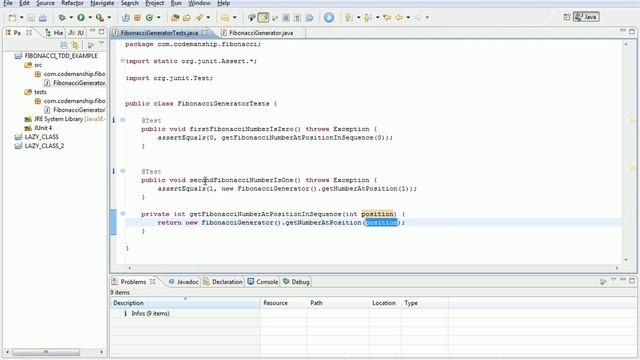Select the JRE System Library entry
The width and height of the screenshot is (640, 360).
click(x=64, y=119)
